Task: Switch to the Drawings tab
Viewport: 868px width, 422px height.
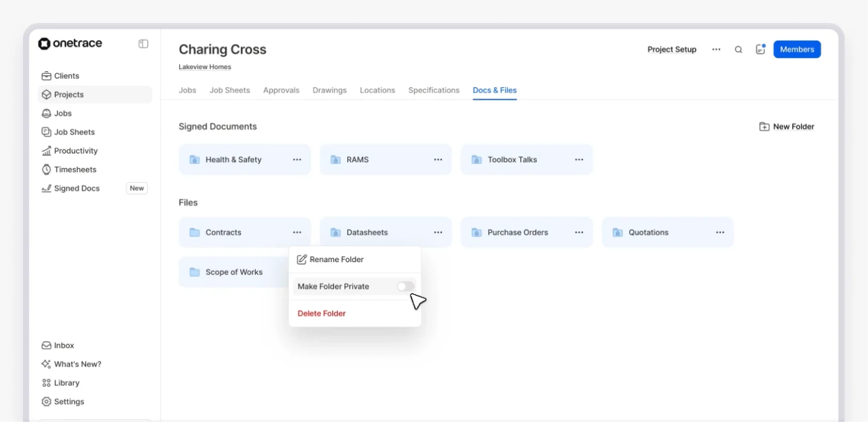Action: point(329,90)
